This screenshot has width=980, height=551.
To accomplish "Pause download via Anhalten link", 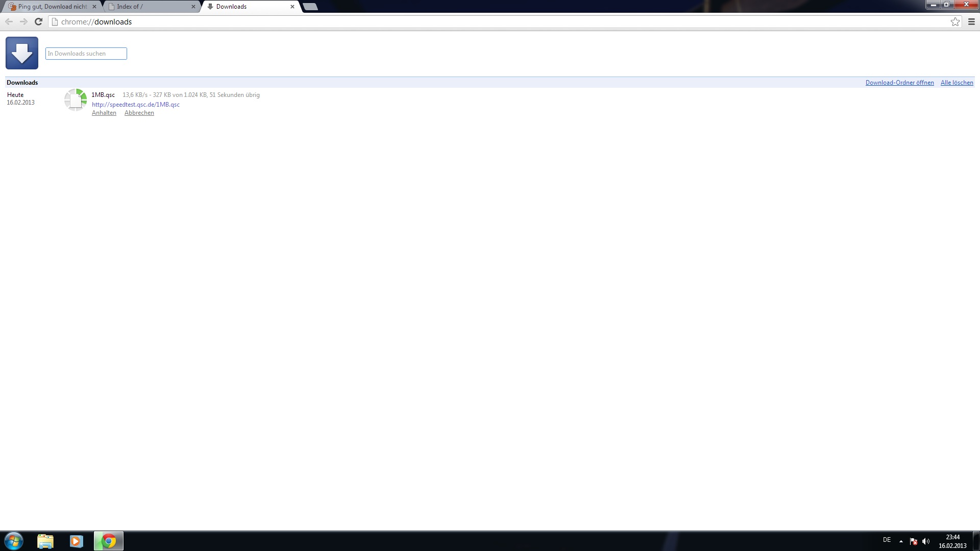I will (104, 113).
